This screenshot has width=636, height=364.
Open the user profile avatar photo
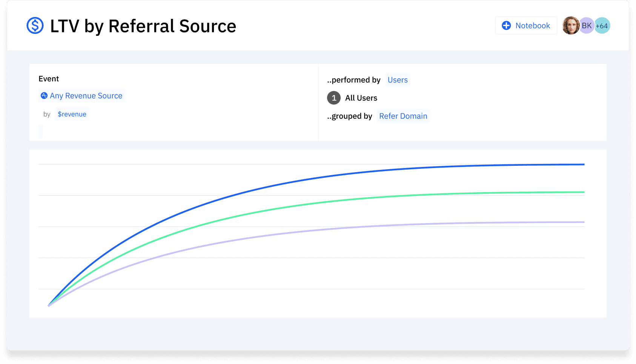click(571, 25)
